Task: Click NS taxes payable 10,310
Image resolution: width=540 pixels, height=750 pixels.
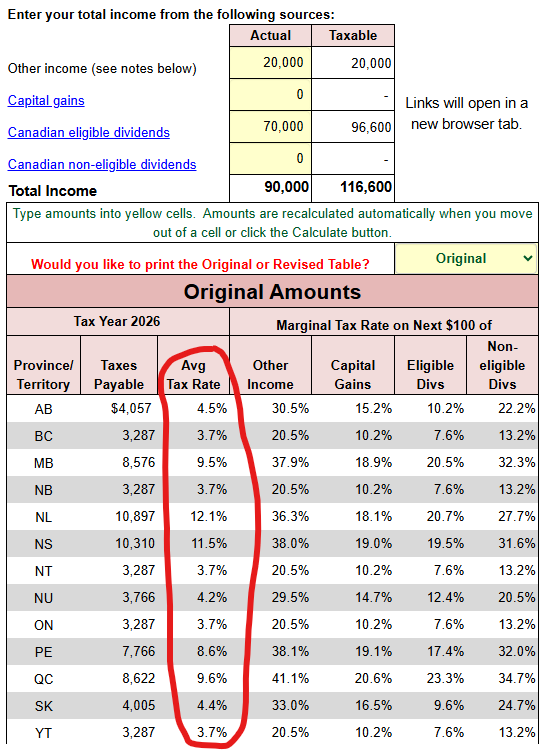Action: point(135,543)
